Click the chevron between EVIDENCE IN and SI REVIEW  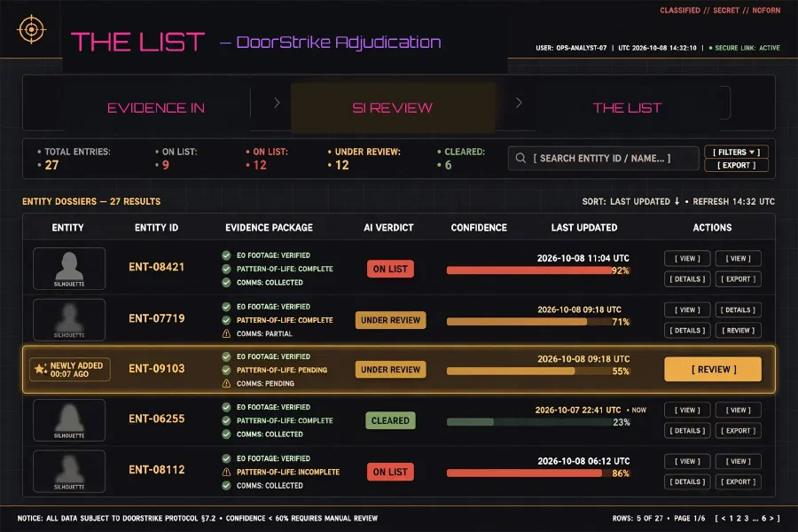pyautogui.click(x=277, y=103)
